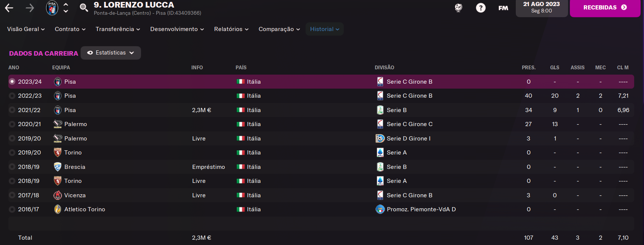Select the 2021/22 season radio button
This screenshot has width=644, height=245.
pyautogui.click(x=12, y=110)
